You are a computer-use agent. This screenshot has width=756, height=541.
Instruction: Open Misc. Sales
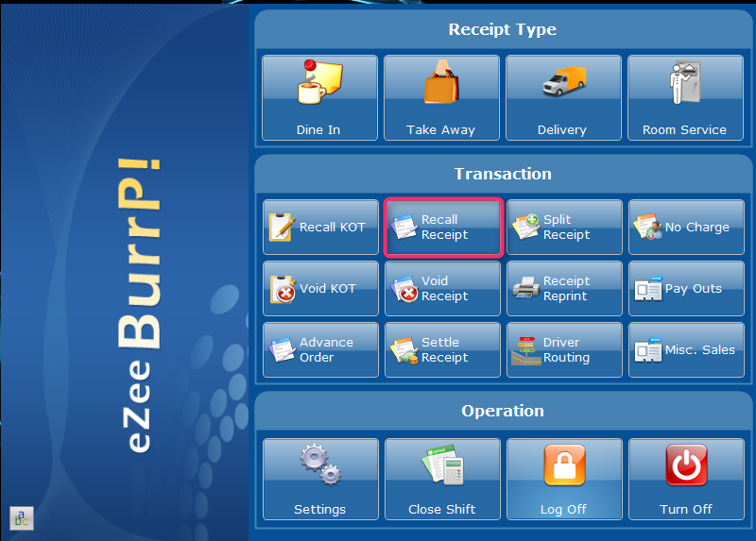(687, 349)
